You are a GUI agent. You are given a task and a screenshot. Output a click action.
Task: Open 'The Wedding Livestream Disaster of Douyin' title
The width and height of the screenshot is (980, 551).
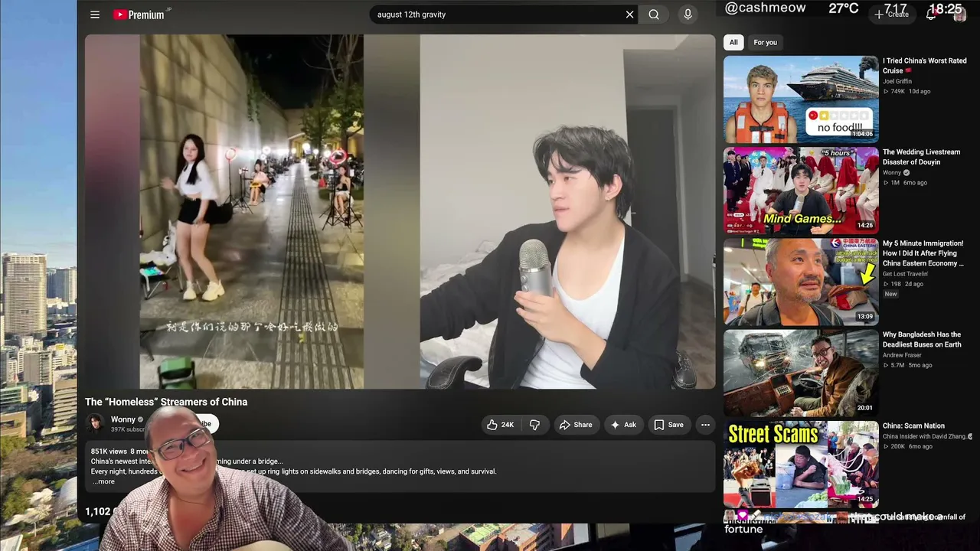(921, 157)
